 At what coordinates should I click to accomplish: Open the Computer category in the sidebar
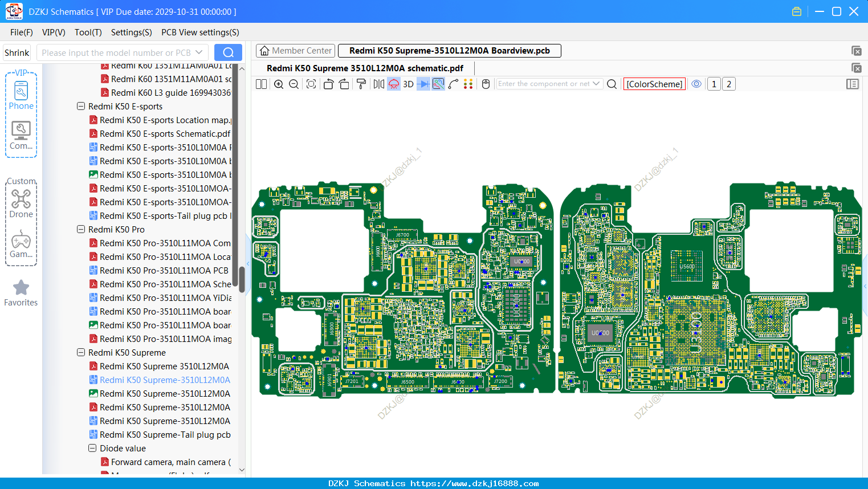(x=21, y=136)
